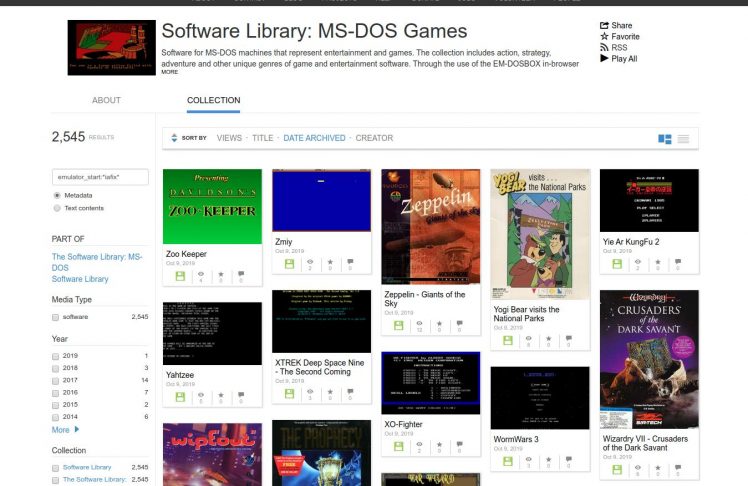Viewport: 748px width, 486px height.
Task: Select the Text contents radio button
Action: tap(57, 208)
